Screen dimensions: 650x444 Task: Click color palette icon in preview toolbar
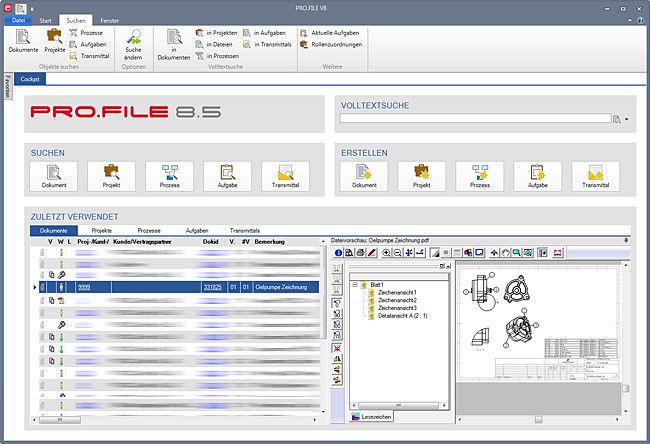[x=468, y=252]
